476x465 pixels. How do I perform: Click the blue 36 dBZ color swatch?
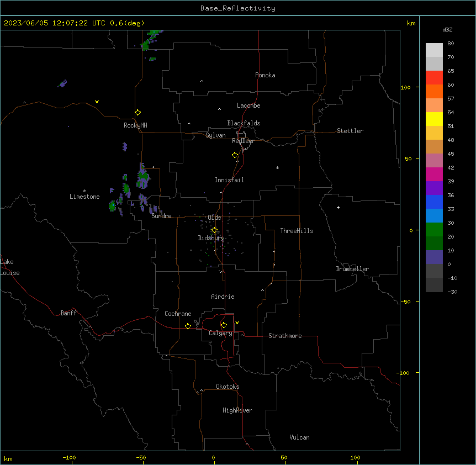434,202
